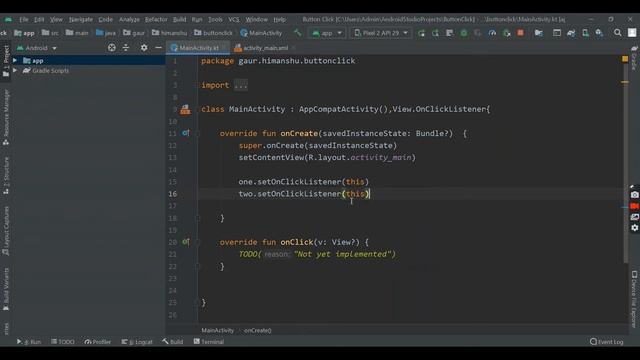Expand the Gradle Scripts tree node

[x=15, y=70]
